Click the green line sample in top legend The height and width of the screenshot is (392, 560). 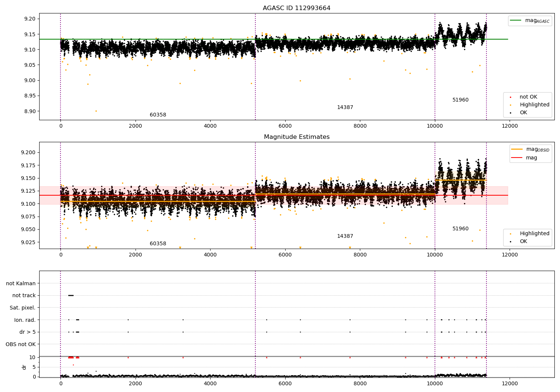click(516, 21)
